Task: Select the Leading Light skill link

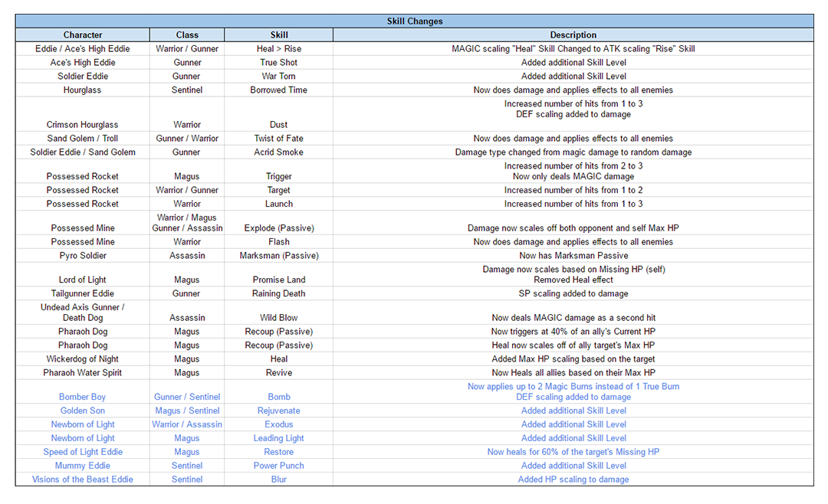Action: [279, 438]
